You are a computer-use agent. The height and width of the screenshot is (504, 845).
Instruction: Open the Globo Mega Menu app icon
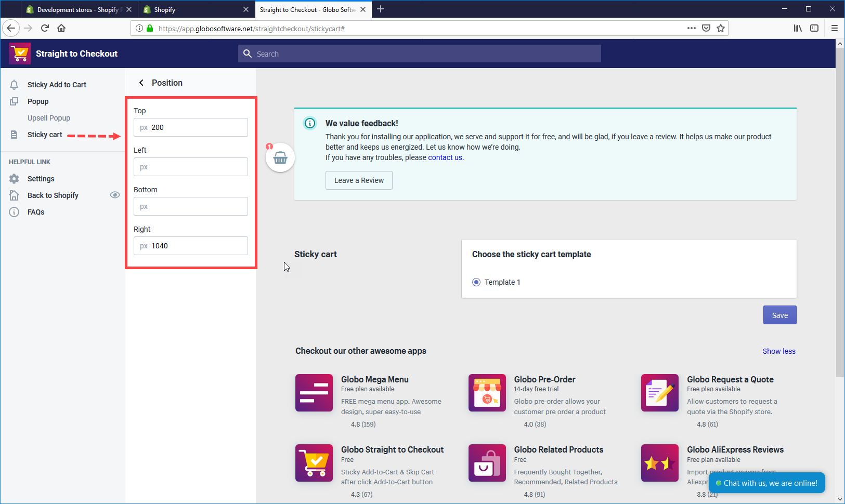[314, 393]
